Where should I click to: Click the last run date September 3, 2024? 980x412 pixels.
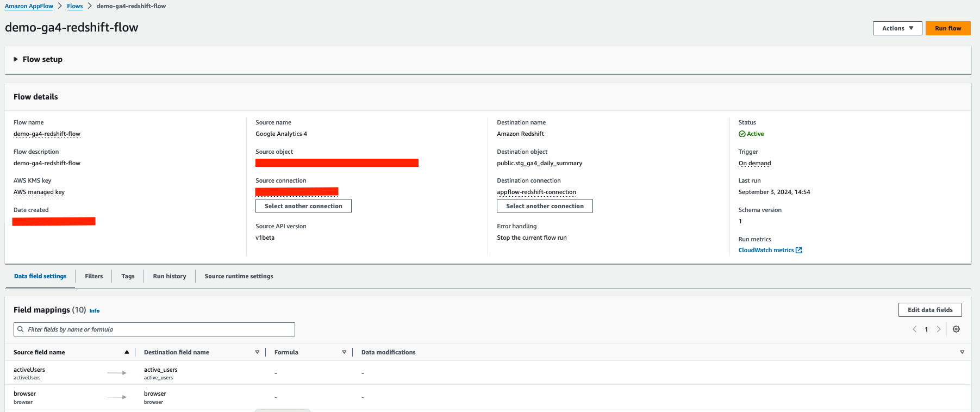[774, 192]
